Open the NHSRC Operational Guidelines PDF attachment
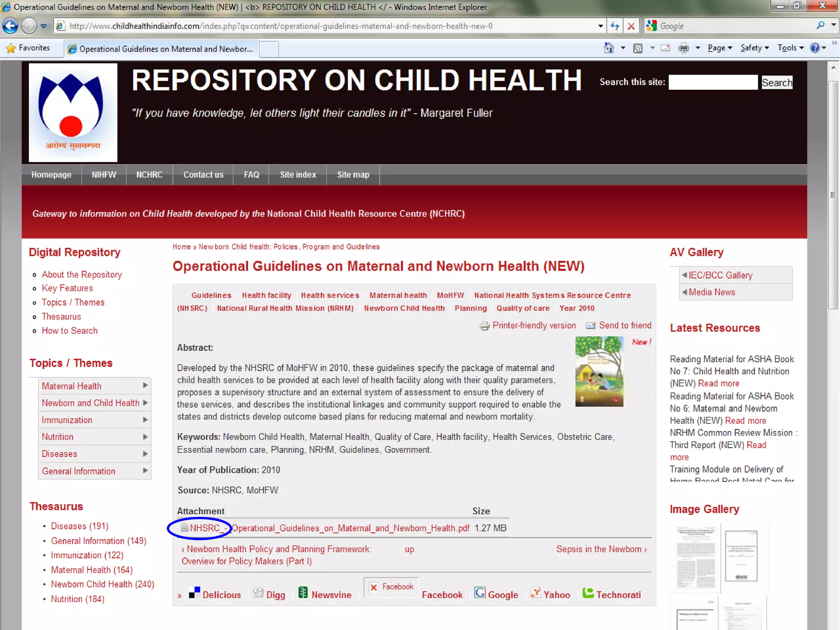 (x=329, y=528)
